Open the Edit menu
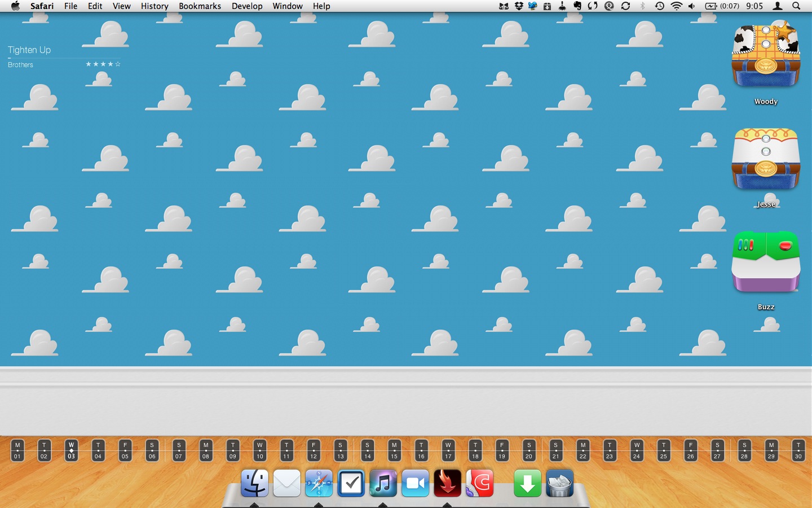Viewport: 812px width, 508px height. tap(95, 6)
